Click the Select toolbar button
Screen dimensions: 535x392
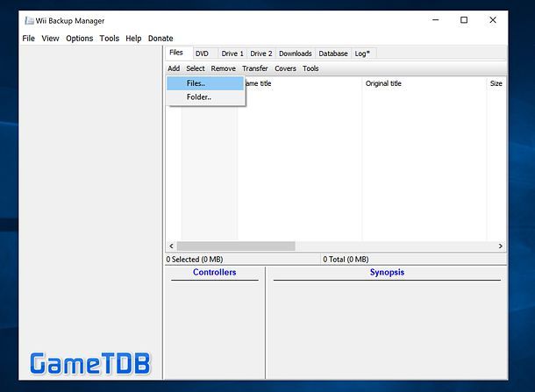tap(196, 68)
